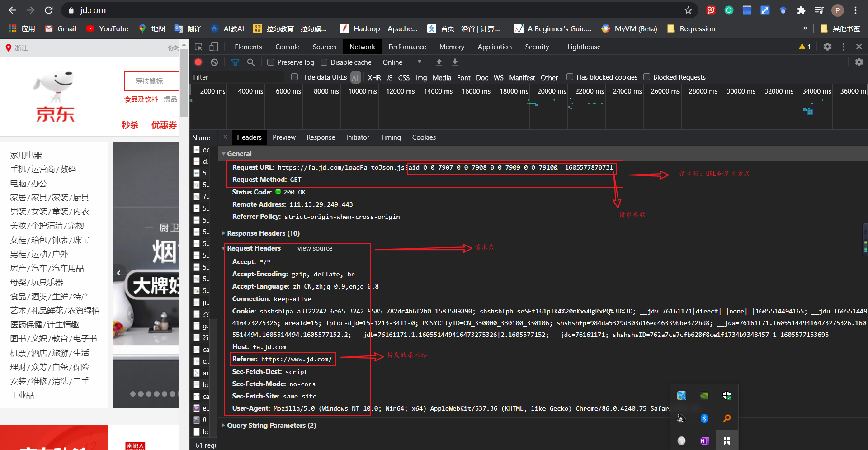Switch to the Preview tab

[x=284, y=137]
